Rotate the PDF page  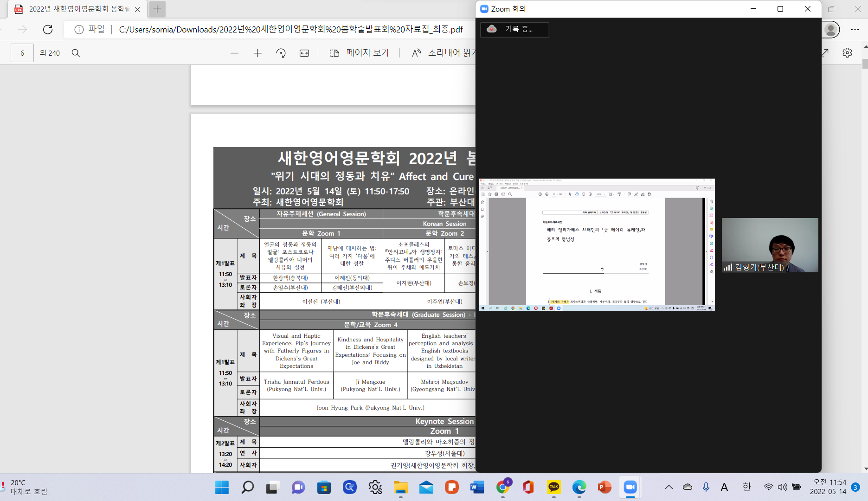[x=281, y=53]
